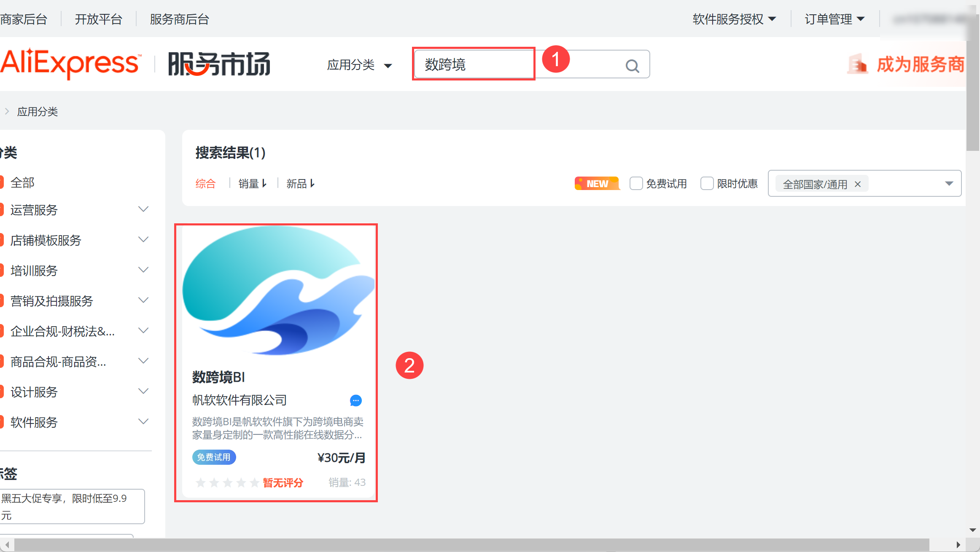The height and width of the screenshot is (552, 980).
Task: Expand the 运营服务 category
Action: [x=143, y=209]
